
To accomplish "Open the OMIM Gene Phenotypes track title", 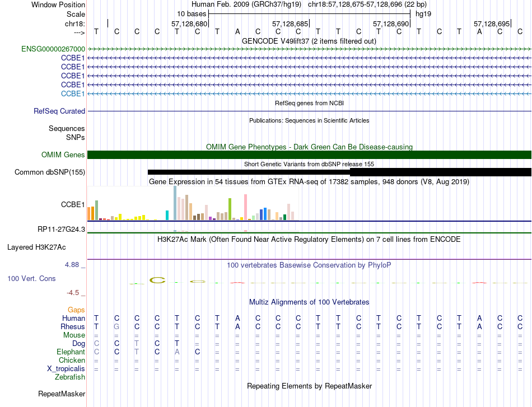I will pyautogui.click(x=310, y=147).
